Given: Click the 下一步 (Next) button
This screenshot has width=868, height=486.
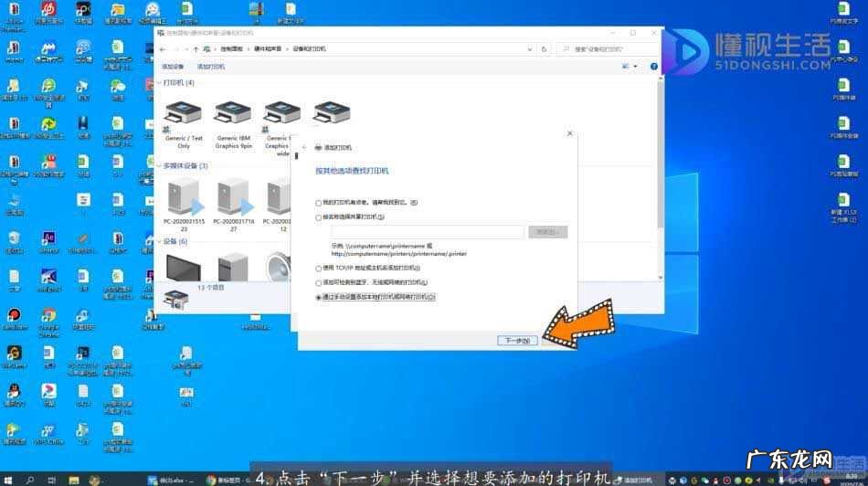Looking at the screenshot, I should pyautogui.click(x=517, y=341).
